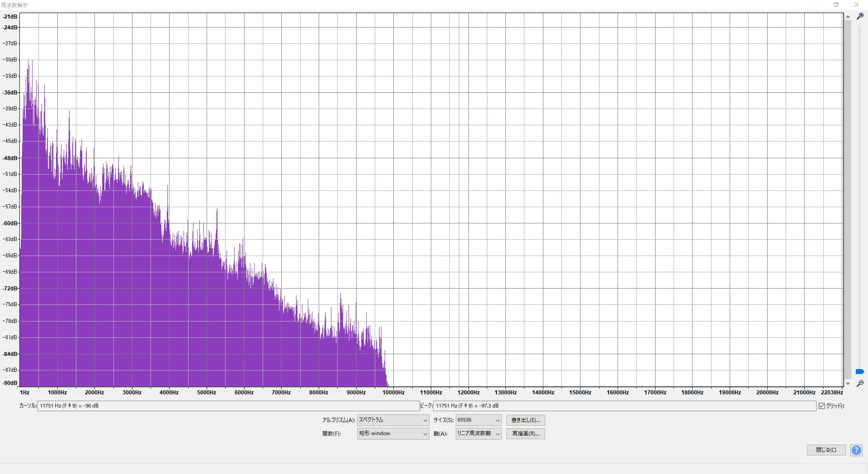Click the 1Hz axis label

tap(25, 393)
